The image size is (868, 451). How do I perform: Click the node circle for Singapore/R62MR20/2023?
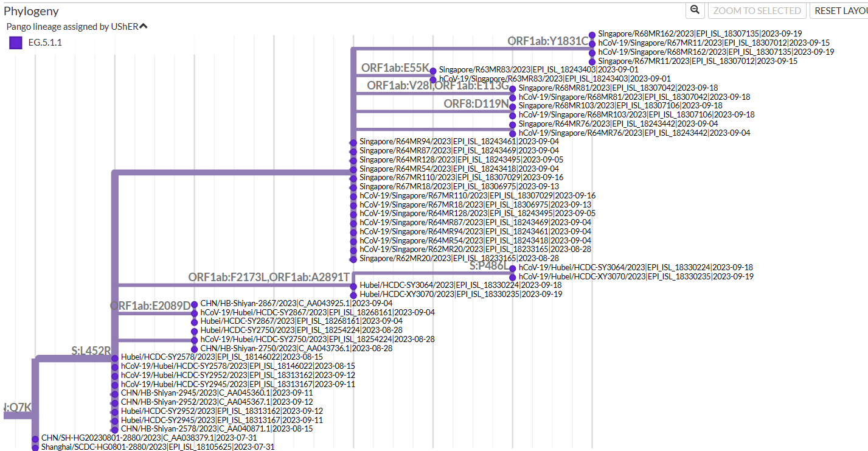point(353,258)
